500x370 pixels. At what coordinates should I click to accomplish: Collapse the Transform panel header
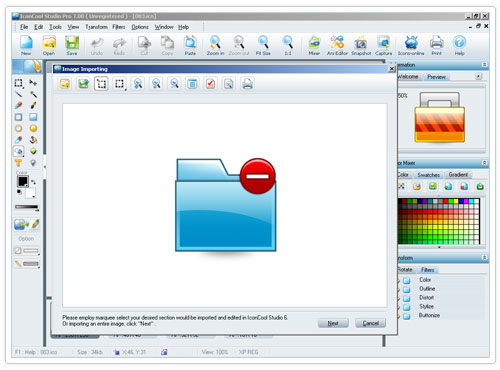[484, 258]
